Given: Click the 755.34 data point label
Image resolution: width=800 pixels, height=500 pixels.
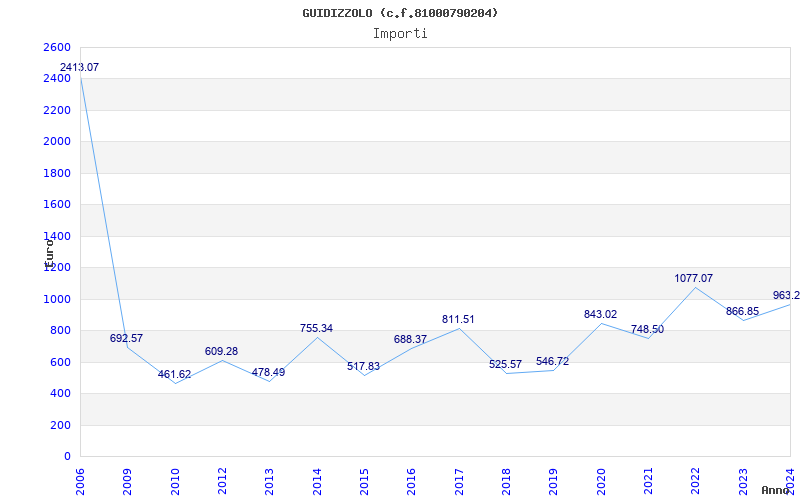Looking at the screenshot, I should (x=316, y=329).
